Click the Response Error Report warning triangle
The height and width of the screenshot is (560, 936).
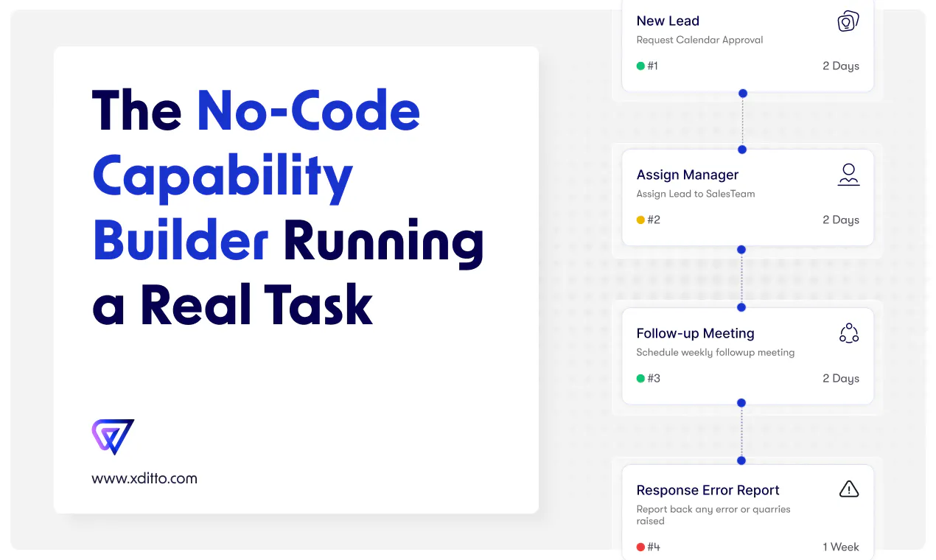[x=849, y=489]
